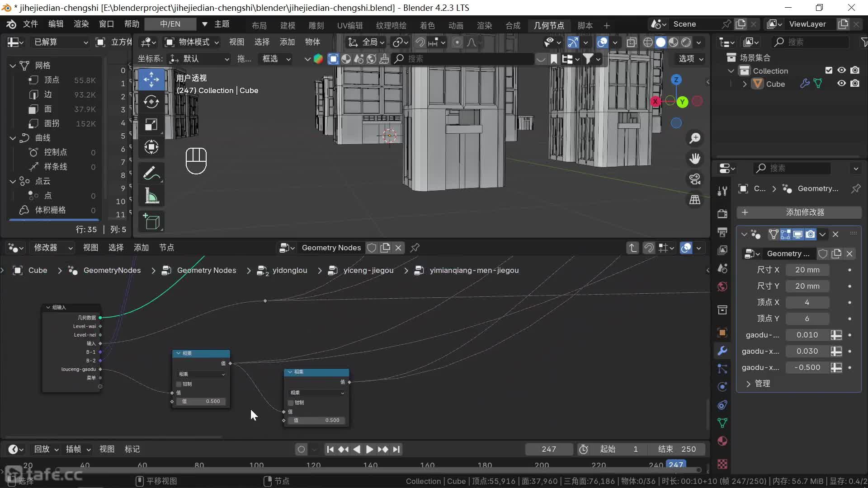The height and width of the screenshot is (488, 868).
Task: Open the object mode dropdown
Action: (192, 42)
